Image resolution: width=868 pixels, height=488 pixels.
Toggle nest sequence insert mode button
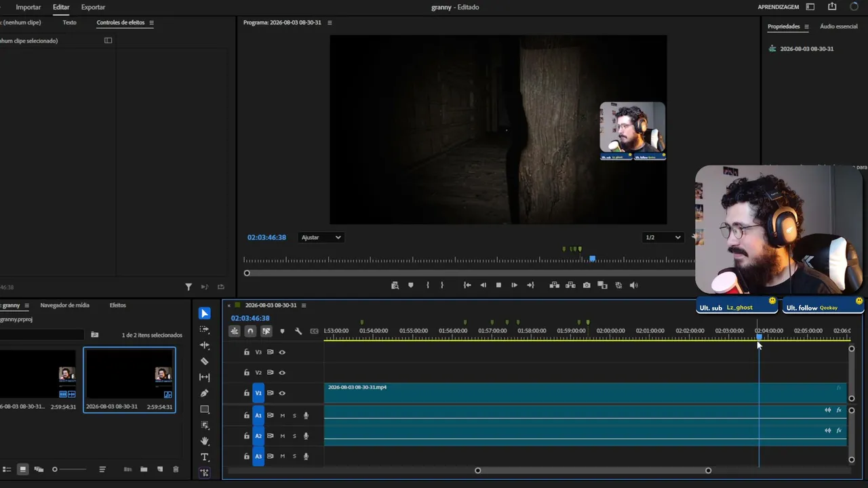coord(234,331)
